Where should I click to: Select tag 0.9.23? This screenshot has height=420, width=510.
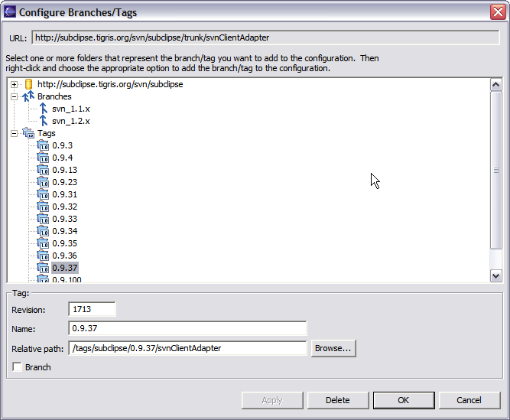point(65,182)
